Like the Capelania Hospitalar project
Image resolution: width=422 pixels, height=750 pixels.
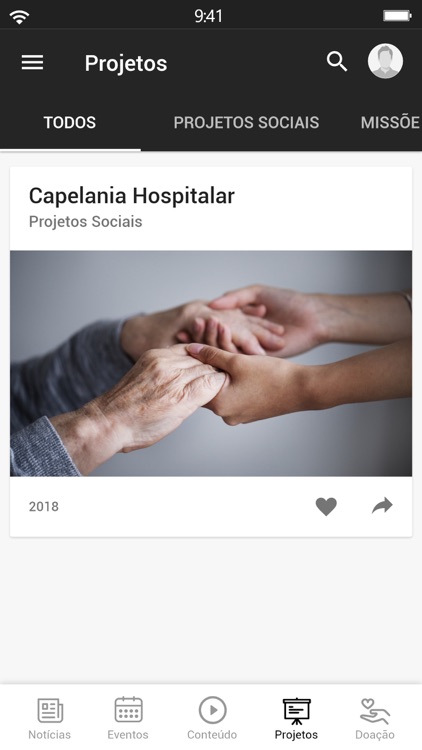(326, 506)
